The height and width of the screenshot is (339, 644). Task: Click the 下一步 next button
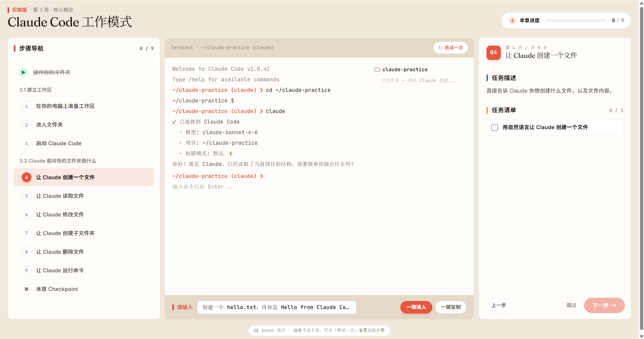coord(604,305)
